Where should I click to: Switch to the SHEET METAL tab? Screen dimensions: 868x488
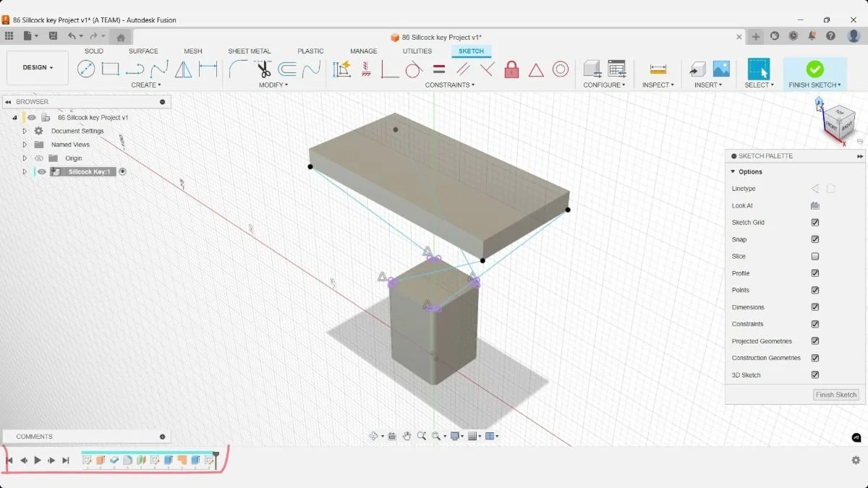(x=250, y=51)
